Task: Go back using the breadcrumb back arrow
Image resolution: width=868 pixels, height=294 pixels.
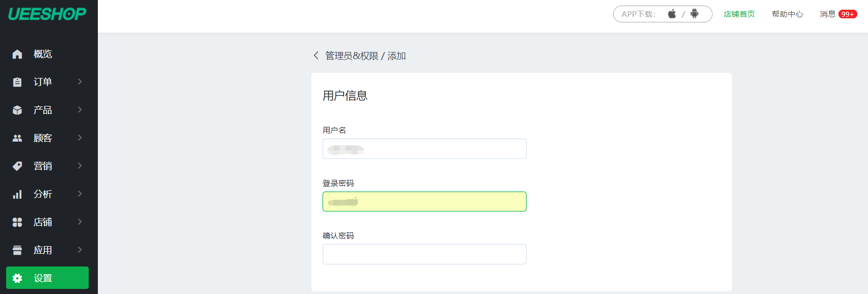Action: click(316, 56)
